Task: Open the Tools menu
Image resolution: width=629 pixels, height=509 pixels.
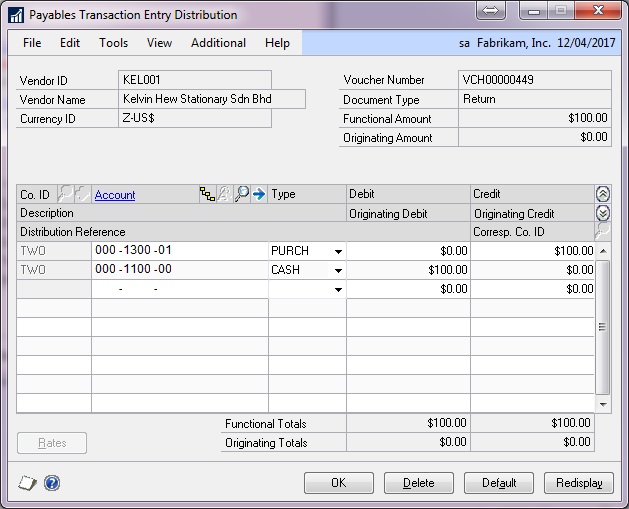Action: [x=114, y=43]
